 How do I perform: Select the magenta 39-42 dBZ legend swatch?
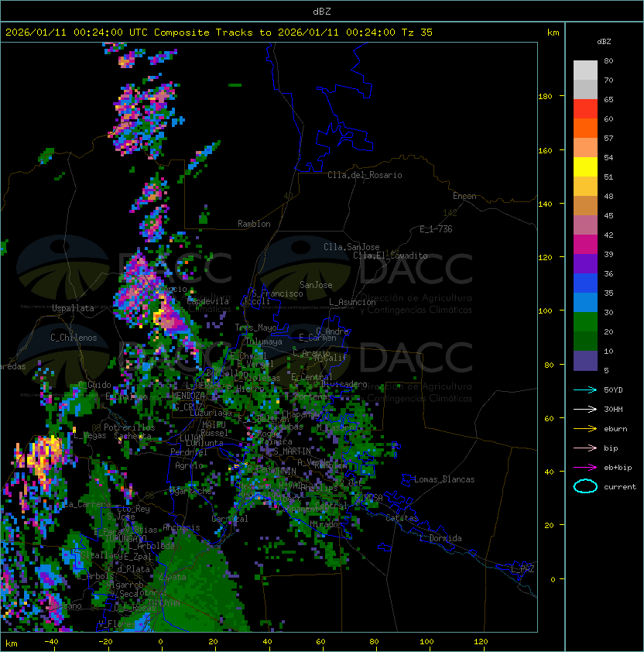click(x=585, y=245)
